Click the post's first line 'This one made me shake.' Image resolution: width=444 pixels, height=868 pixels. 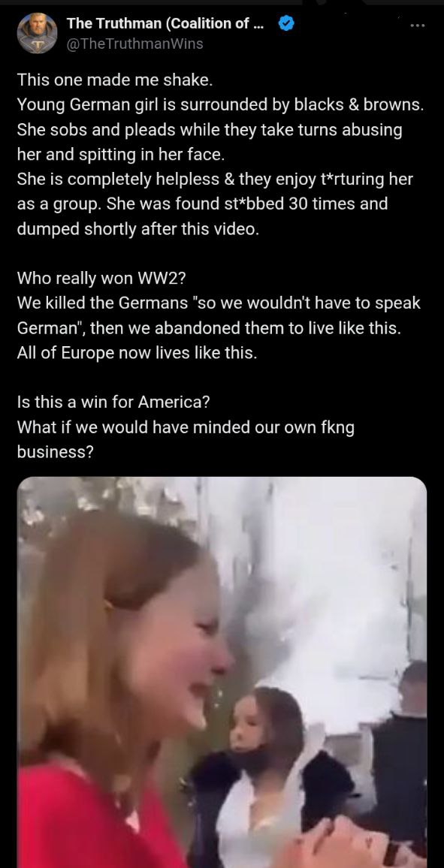coord(115,80)
